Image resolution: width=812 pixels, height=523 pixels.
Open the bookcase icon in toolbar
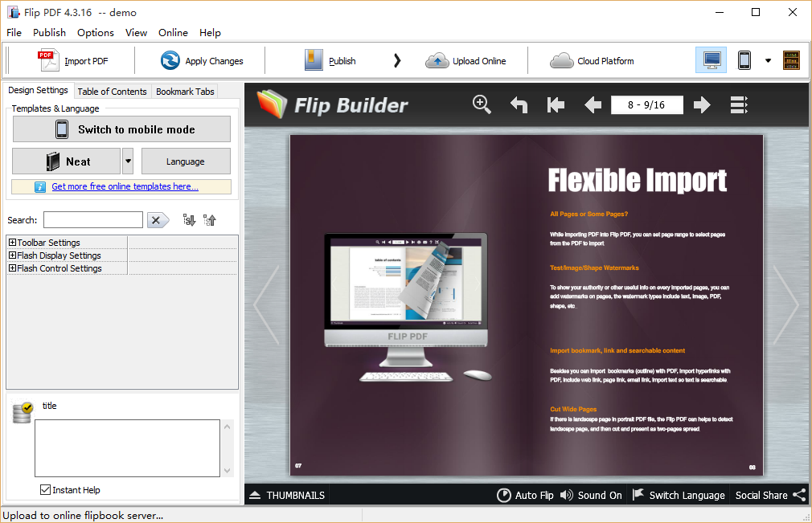pos(791,60)
